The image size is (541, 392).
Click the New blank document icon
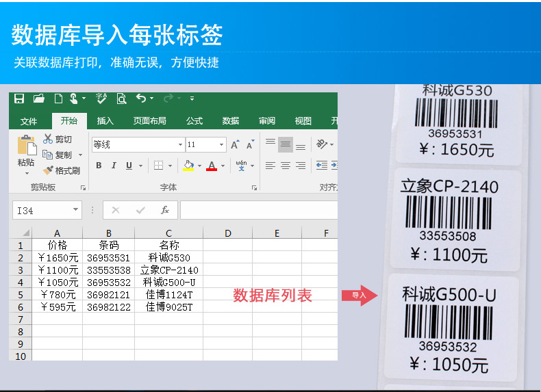(58, 99)
